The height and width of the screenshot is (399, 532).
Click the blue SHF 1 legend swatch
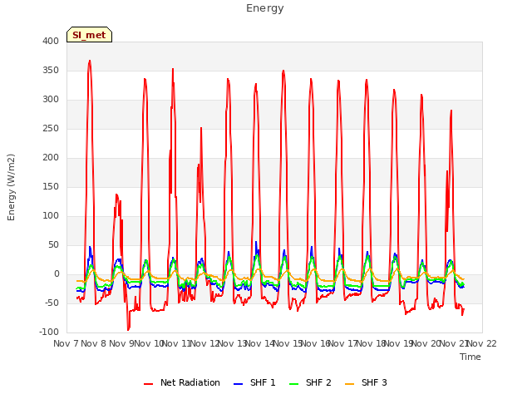coord(239,384)
